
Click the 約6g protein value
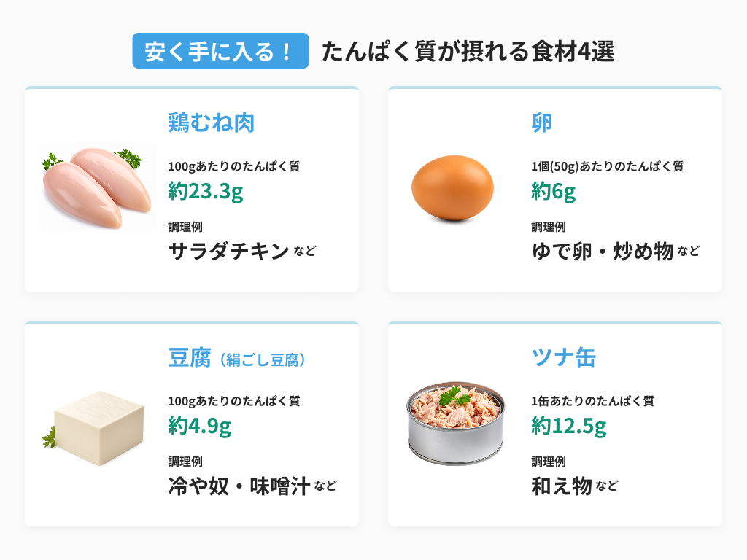click(x=554, y=191)
